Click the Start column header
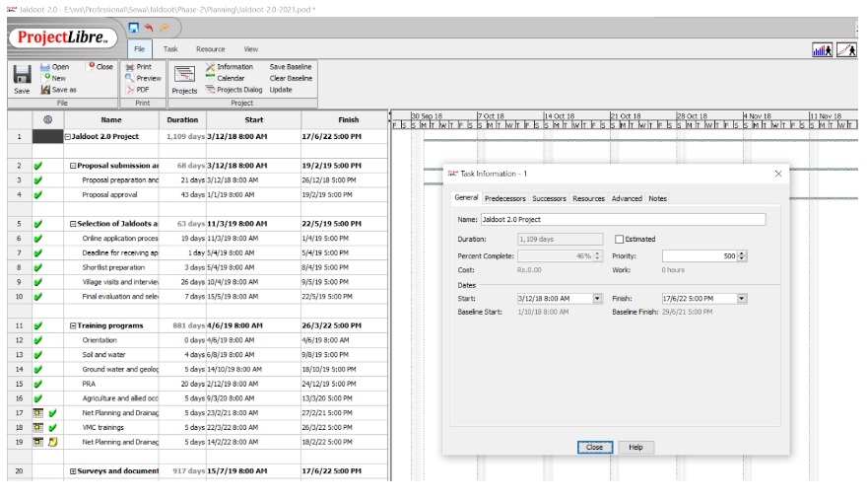Screen dimensions: 868x500 click(254, 119)
